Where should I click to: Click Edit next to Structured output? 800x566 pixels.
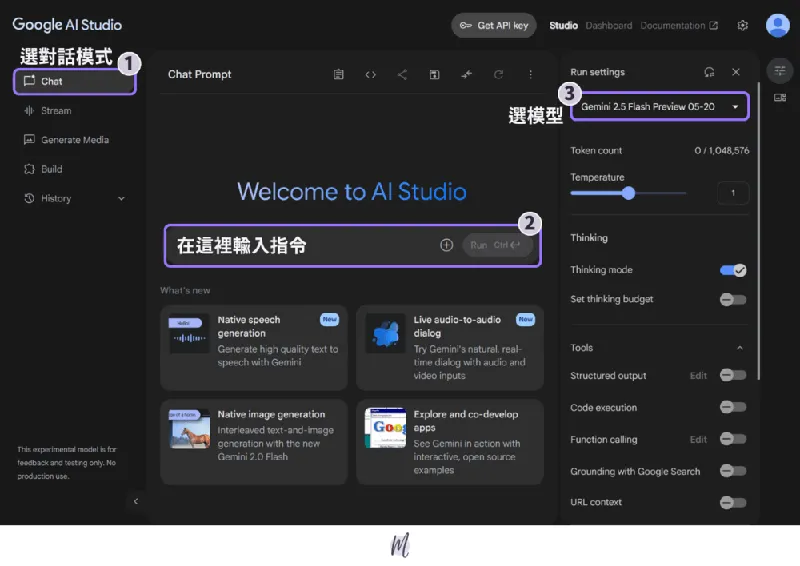(698, 376)
